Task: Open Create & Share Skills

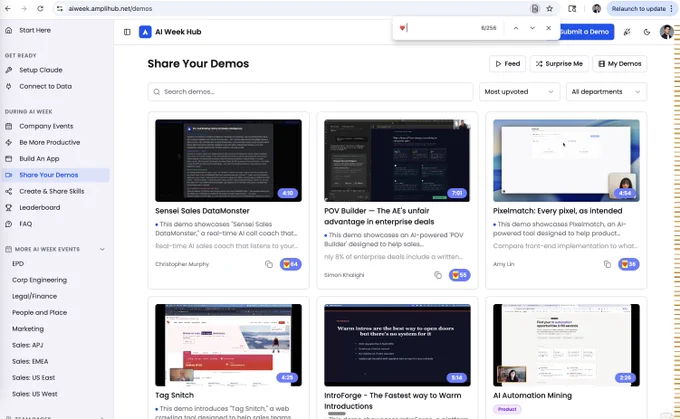Action: coord(52,191)
